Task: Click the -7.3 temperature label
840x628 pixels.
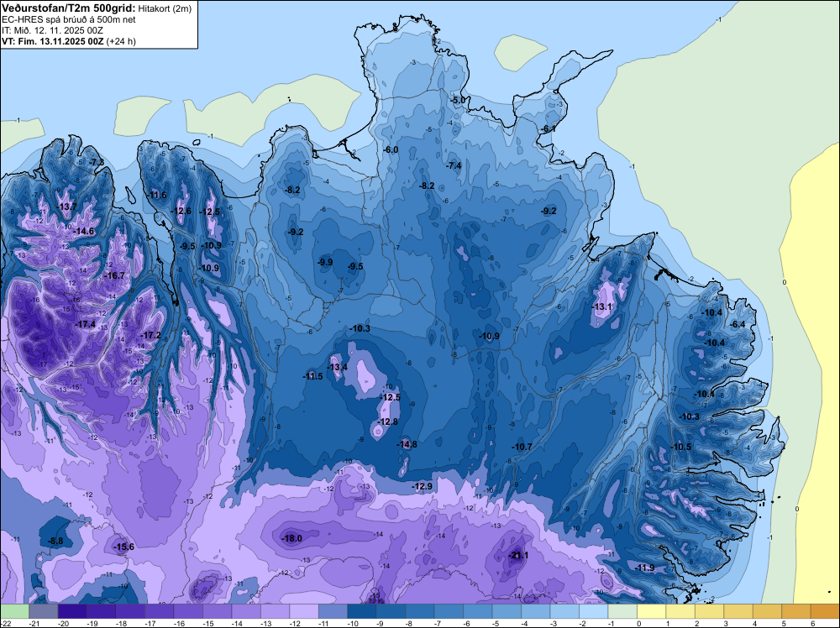Action: tap(97, 162)
